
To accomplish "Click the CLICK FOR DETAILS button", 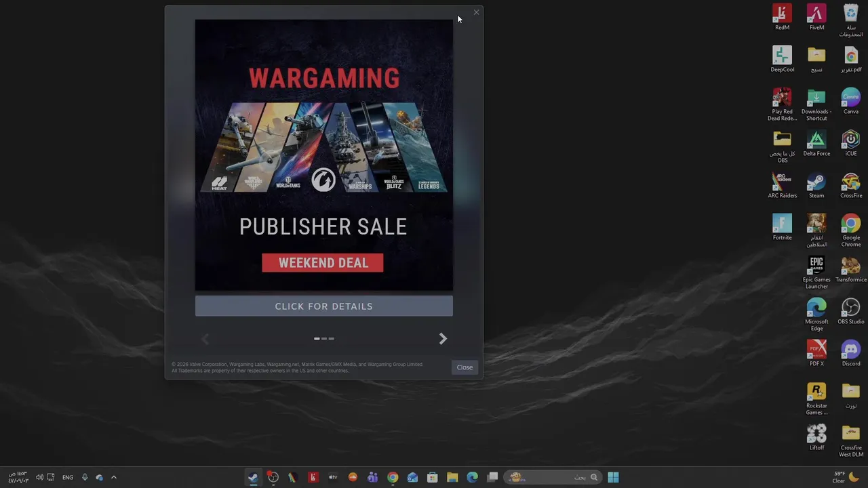I will pos(323,306).
